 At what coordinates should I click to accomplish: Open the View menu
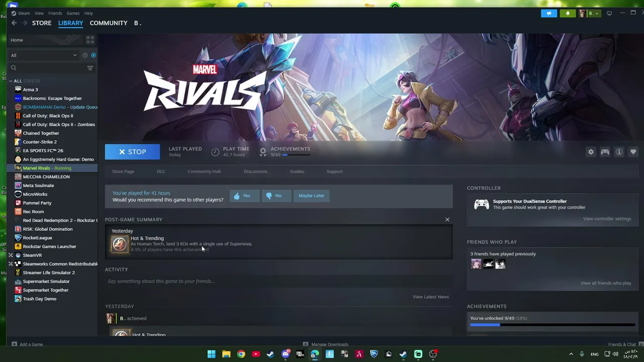coord(39,13)
